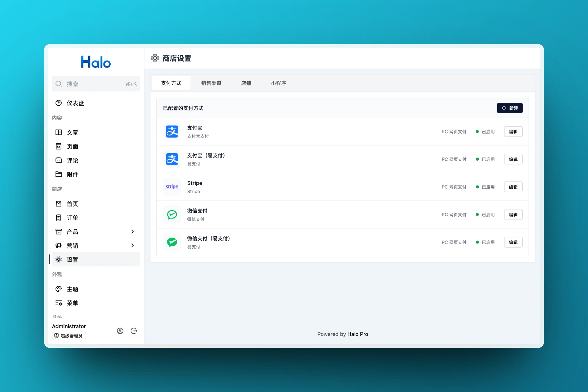Switch to the 支付方式 tab
The height and width of the screenshot is (392, 588).
pyautogui.click(x=171, y=83)
